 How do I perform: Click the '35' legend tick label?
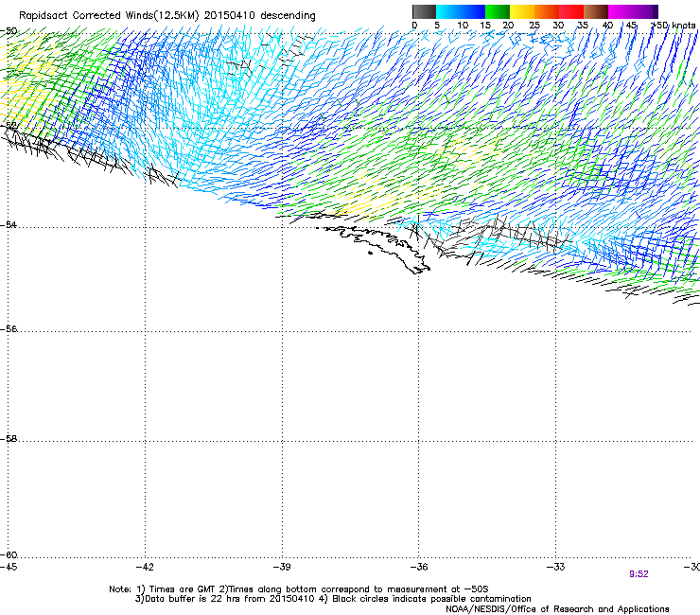coord(583,26)
